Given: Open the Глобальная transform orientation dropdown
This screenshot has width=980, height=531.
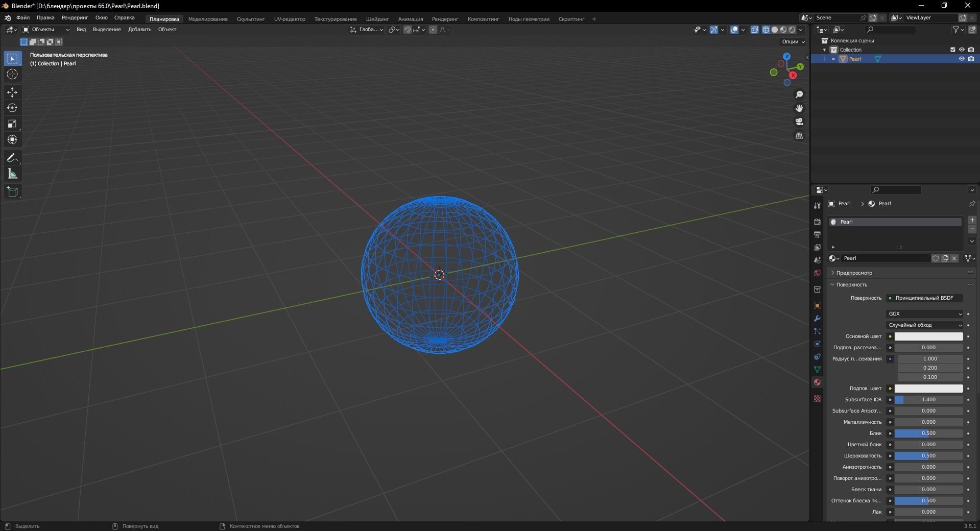Looking at the screenshot, I should pos(367,30).
